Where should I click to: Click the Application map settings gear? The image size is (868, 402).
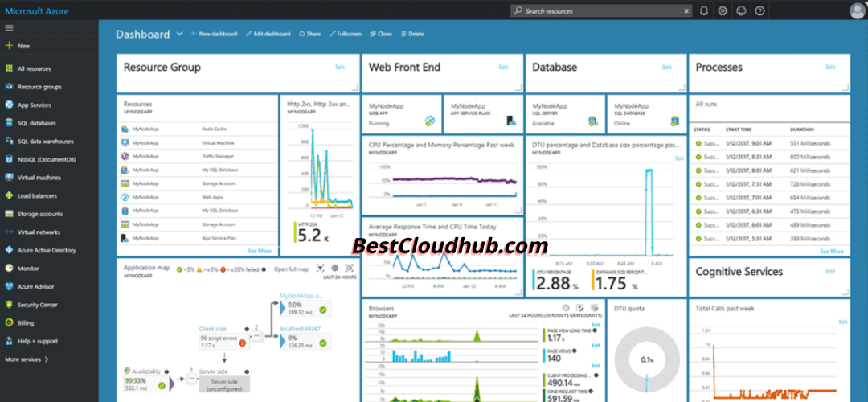(x=335, y=268)
